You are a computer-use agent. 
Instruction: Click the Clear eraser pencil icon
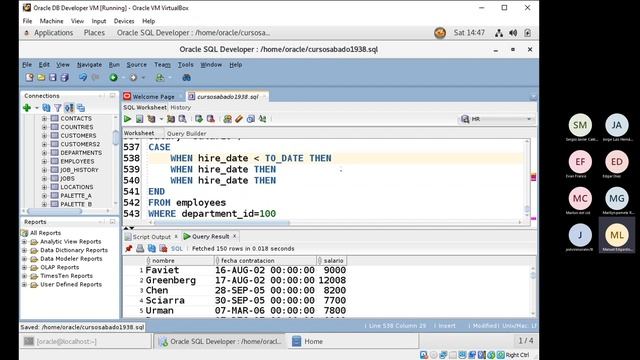point(239,119)
